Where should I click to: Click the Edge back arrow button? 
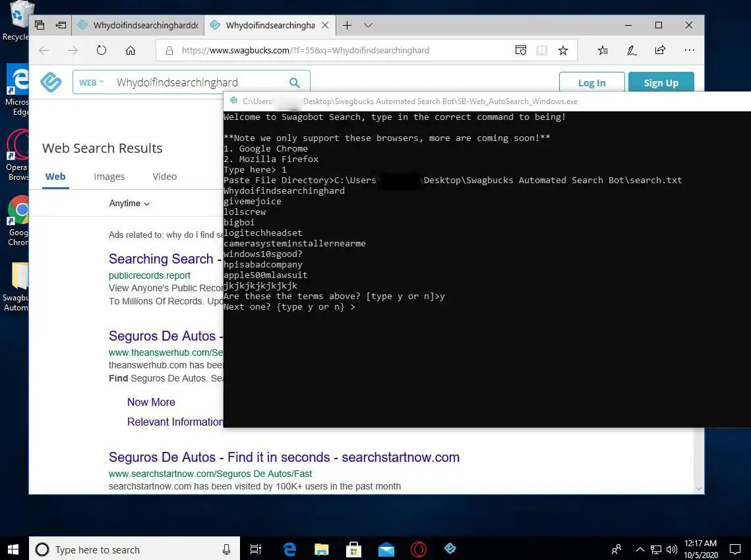[44, 50]
